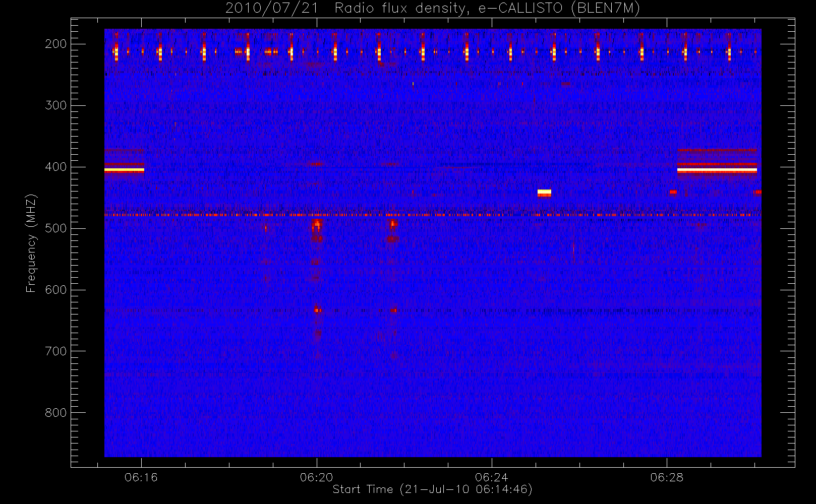Click the 06:24 time tick label
816x504 pixels.
click(491, 477)
